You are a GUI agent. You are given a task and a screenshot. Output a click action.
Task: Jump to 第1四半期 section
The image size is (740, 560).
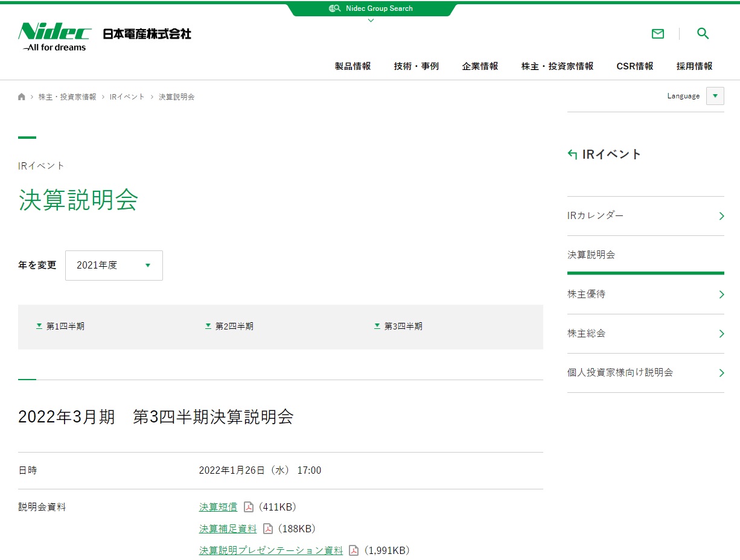tap(60, 326)
